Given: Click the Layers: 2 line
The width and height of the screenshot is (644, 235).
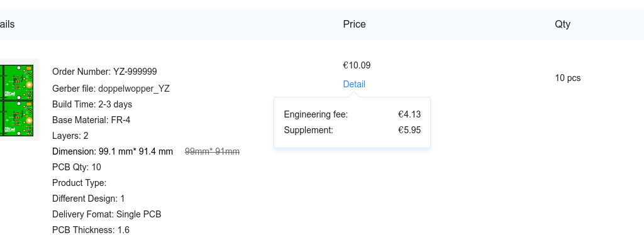Looking at the screenshot, I should (x=70, y=136).
